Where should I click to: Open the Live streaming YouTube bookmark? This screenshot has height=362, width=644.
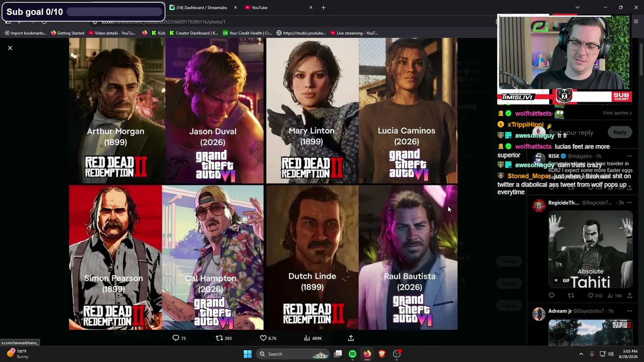(x=354, y=33)
